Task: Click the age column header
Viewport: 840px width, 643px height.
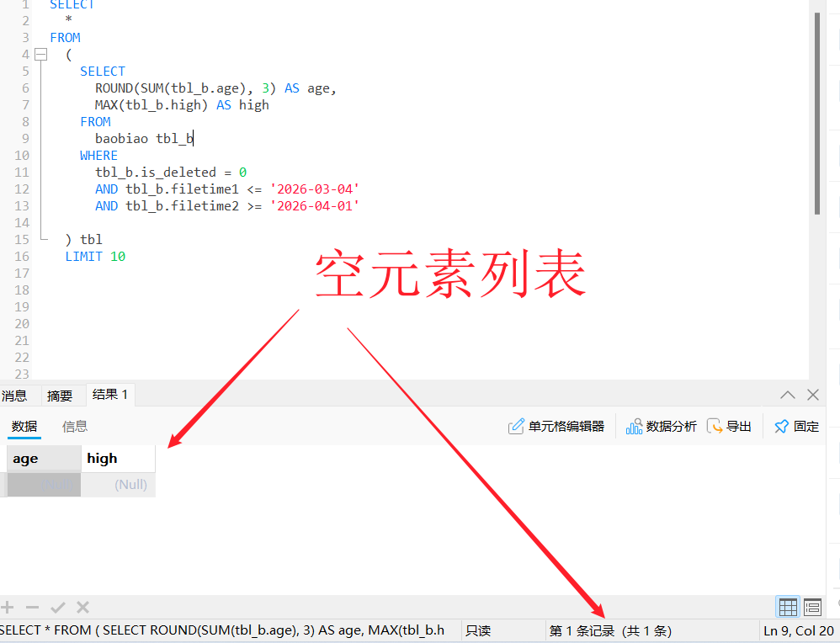Action: [44, 459]
